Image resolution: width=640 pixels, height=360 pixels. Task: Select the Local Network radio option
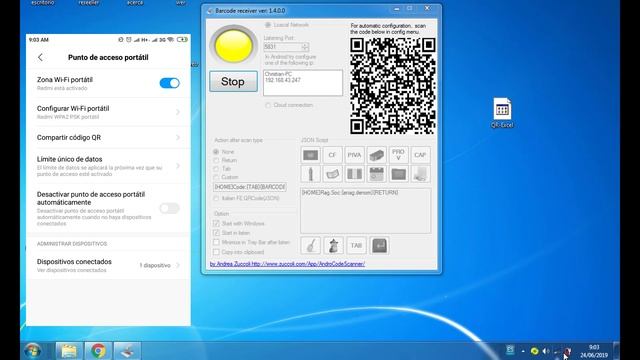point(268,25)
